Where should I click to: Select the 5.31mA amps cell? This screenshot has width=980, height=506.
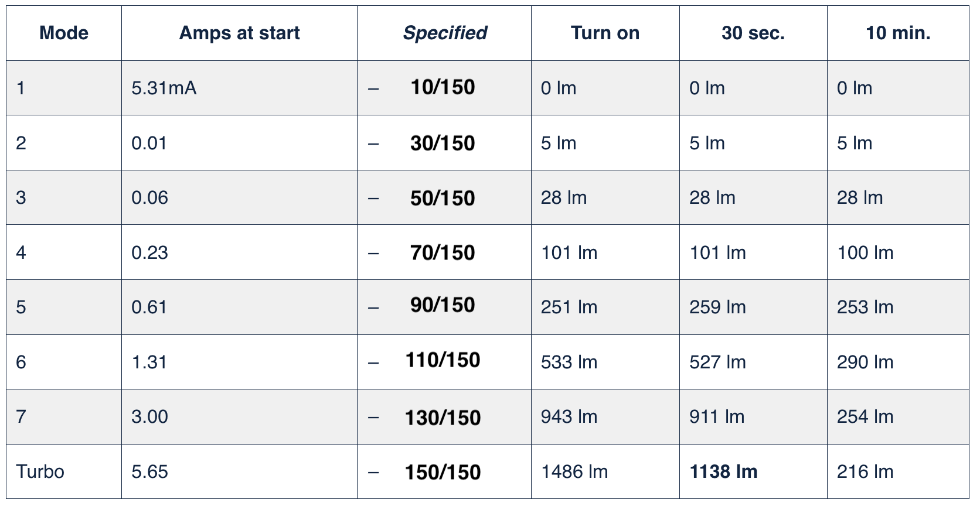[x=164, y=88]
